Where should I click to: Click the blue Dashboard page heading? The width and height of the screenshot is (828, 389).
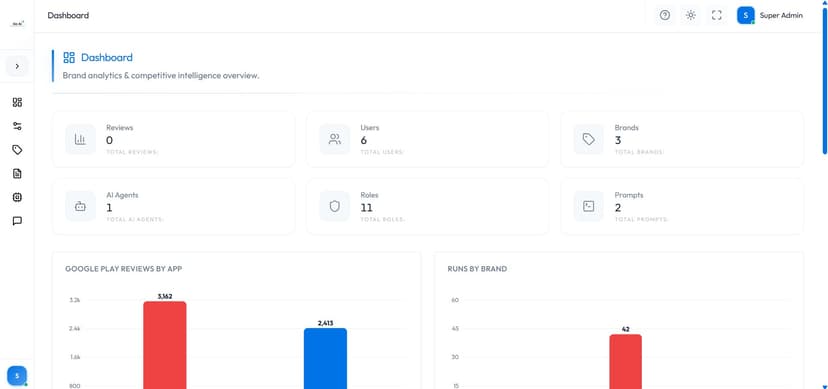tap(107, 58)
